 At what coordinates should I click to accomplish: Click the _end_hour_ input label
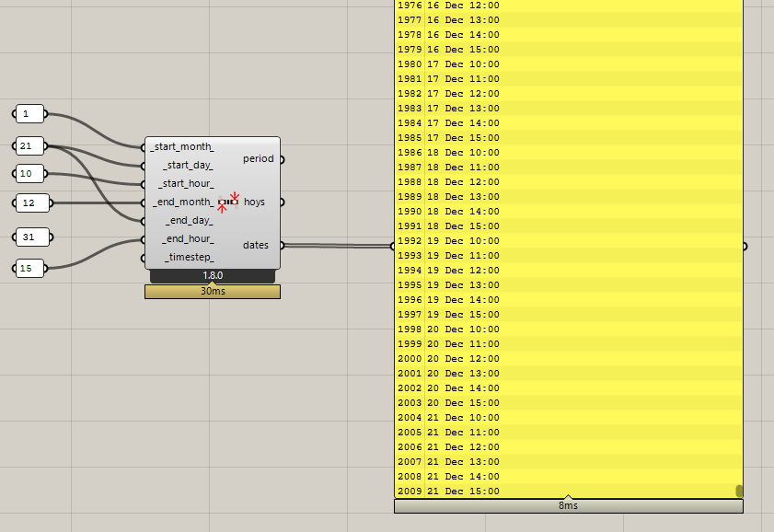pyautogui.click(x=188, y=239)
